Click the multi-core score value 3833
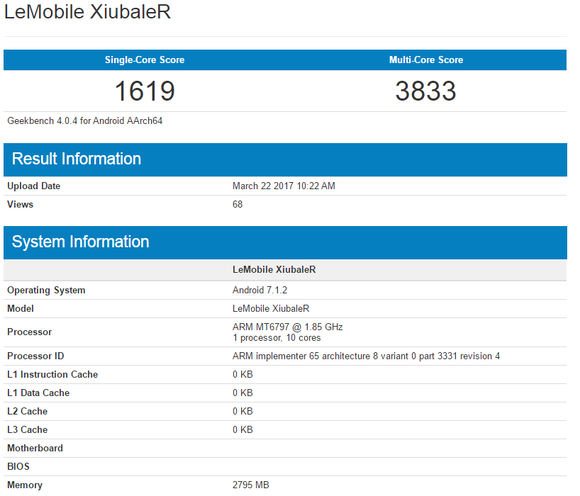This screenshot has width=580, height=496. click(x=426, y=91)
